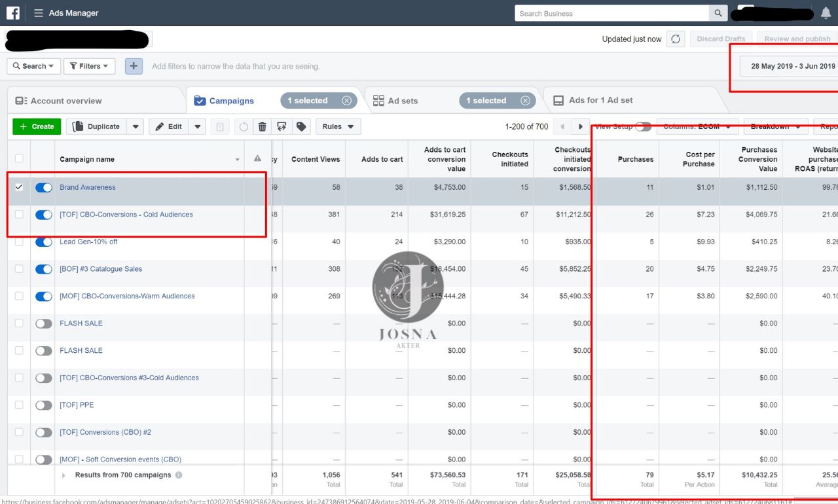Open the Duplicate dropdown arrow
838x504 pixels.
pos(136,127)
